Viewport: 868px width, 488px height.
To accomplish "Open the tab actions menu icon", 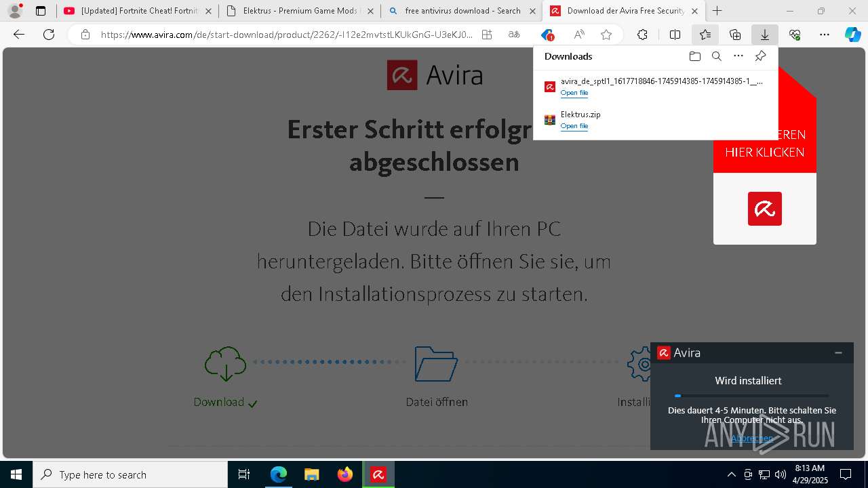I will click(41, 11).
